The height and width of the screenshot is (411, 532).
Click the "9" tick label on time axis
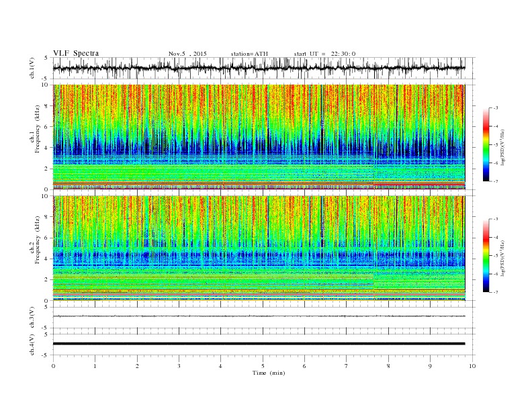[430, 366]
